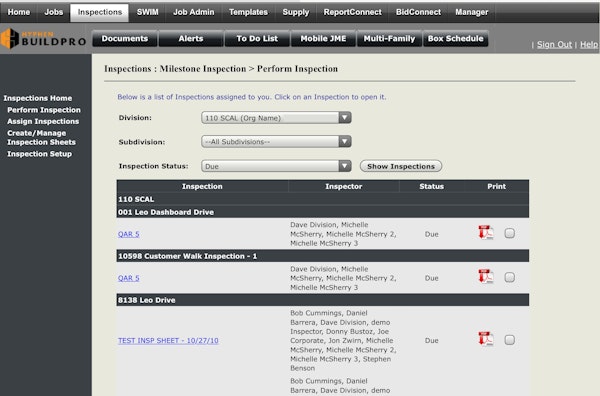
Task: Open PDF for Customer Walk Inspection QAR 5
Action: 486,276
